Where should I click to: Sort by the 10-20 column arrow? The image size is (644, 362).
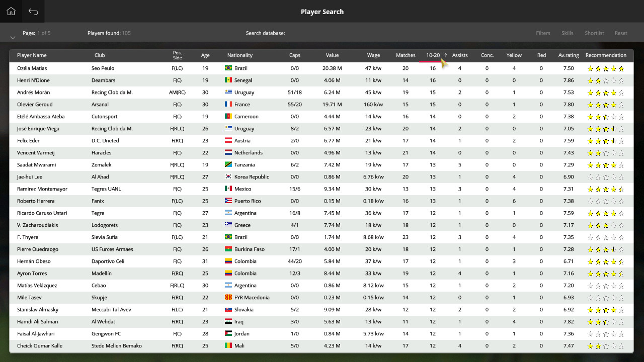click(x=445, y=55)
